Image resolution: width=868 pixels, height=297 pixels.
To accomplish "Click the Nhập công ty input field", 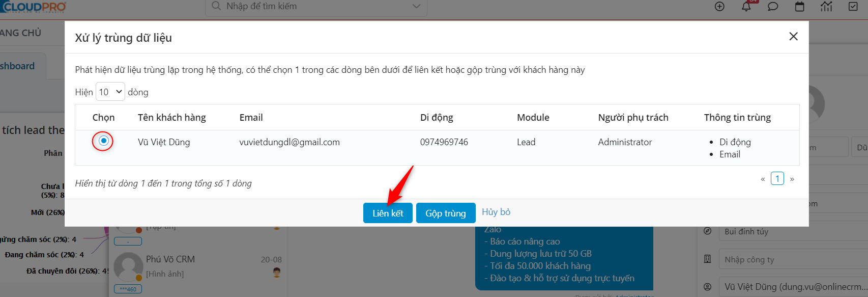I will click(x=793, y=259).
